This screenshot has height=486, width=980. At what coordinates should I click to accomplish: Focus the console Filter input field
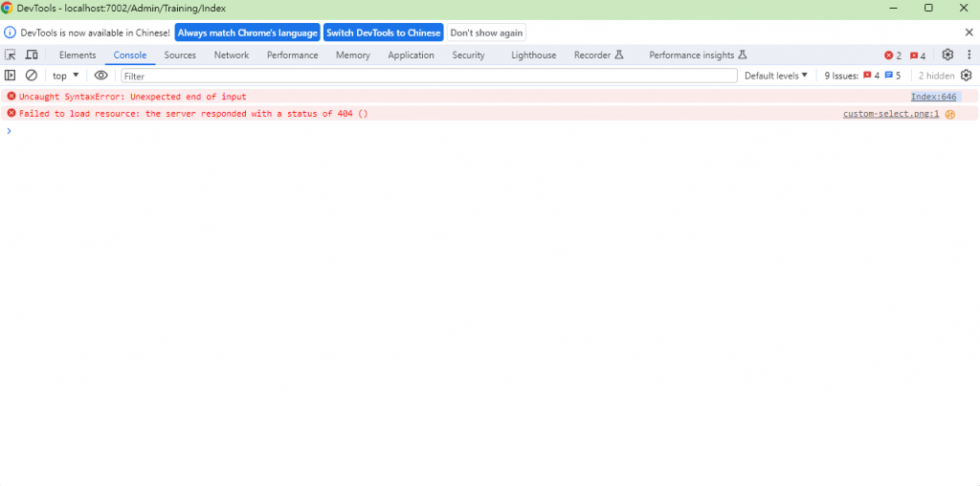[430, 76]
